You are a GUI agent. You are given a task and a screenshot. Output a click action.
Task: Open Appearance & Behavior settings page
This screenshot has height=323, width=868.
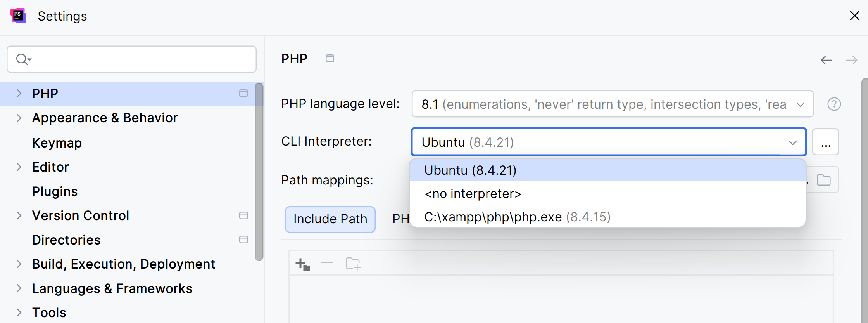point(105,118)
